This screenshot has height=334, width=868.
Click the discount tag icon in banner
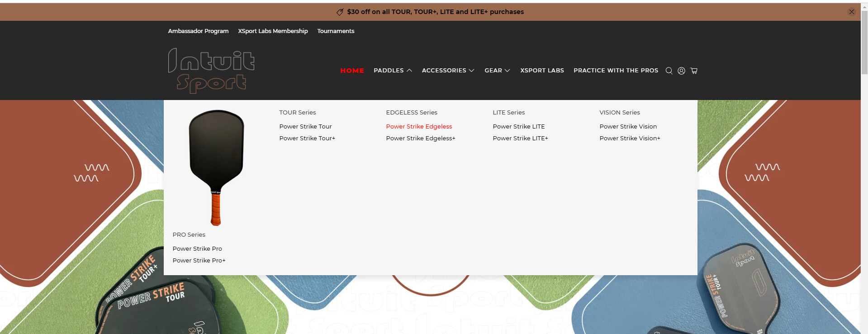coord(340,12)
